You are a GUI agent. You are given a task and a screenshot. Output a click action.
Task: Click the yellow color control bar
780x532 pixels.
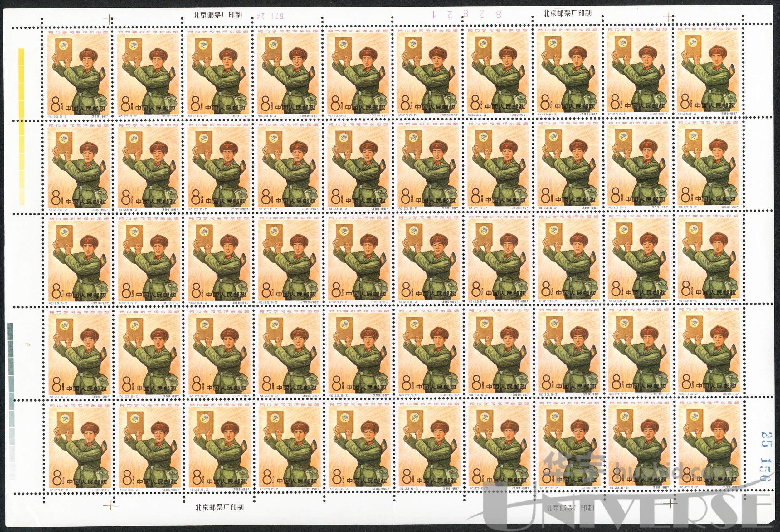[21, 127]
